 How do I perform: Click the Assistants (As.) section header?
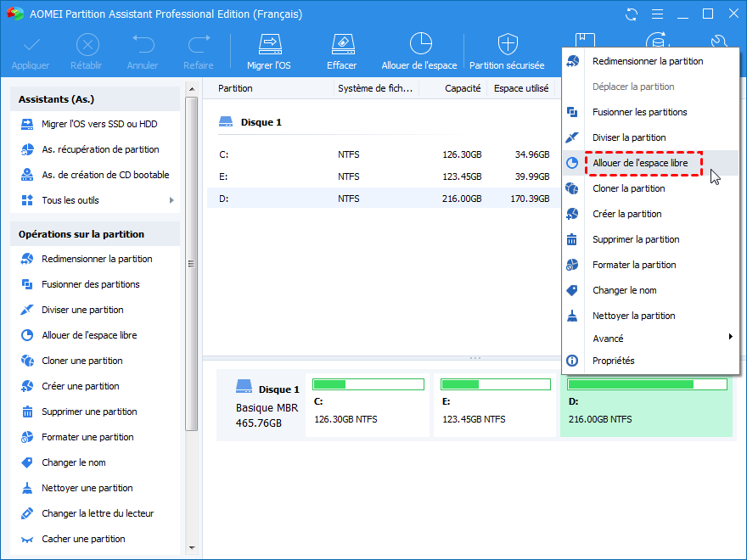pos(95,99)
